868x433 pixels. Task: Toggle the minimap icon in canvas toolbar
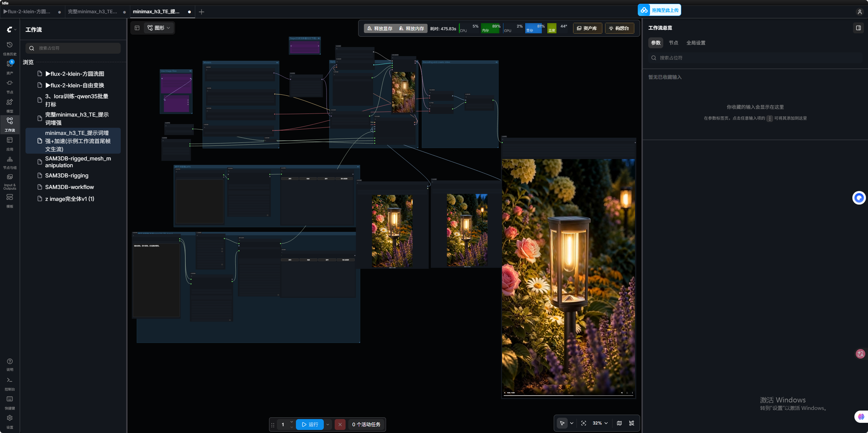pyautogui.click(x=619, y=423)
